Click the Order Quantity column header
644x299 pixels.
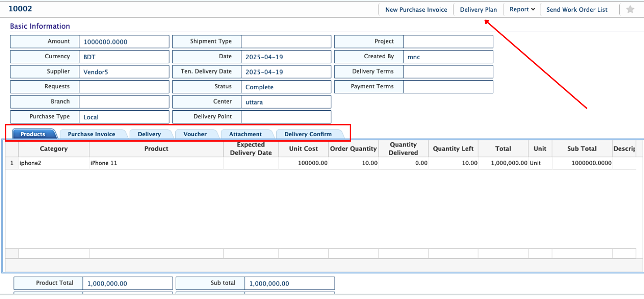[x=353, y=149]
